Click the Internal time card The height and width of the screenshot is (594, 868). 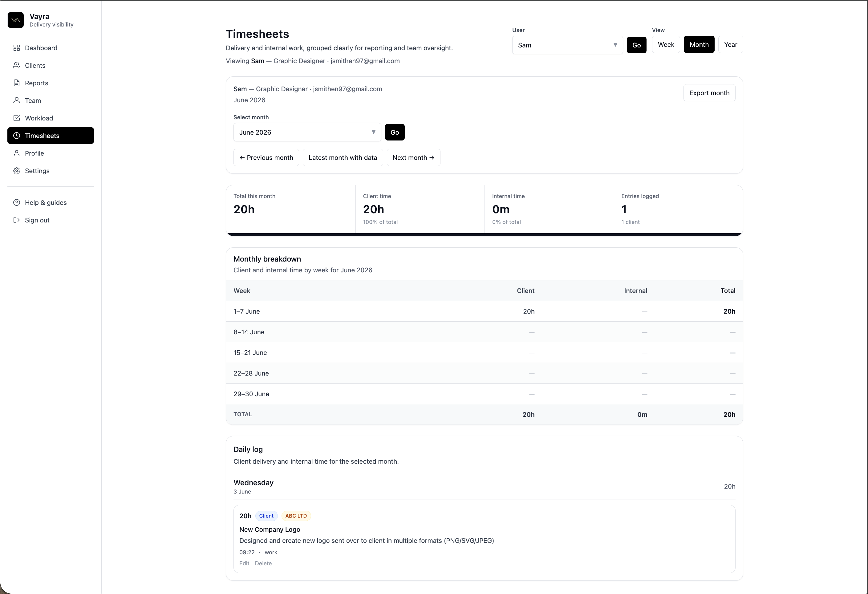click(549, 209)
